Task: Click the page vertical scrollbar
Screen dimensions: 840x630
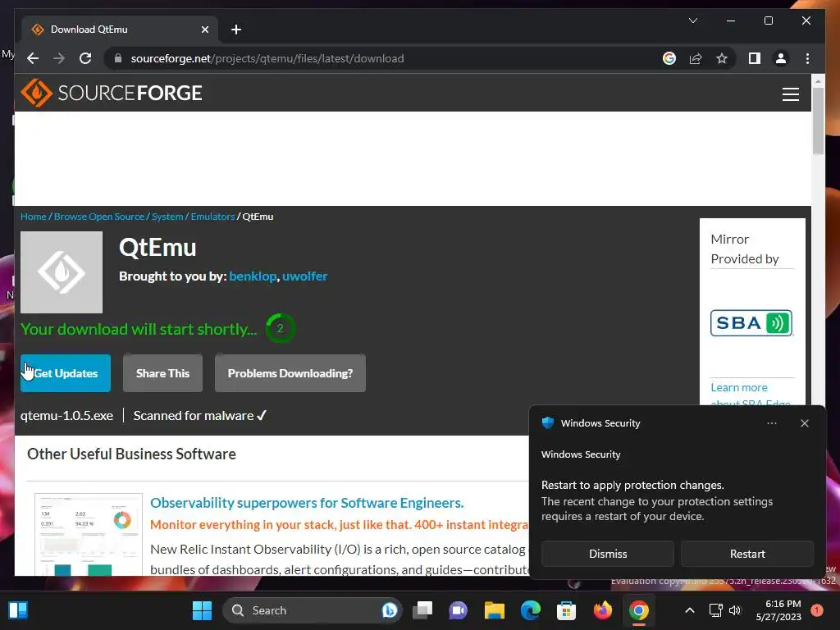Action: [x=818, y=121]
